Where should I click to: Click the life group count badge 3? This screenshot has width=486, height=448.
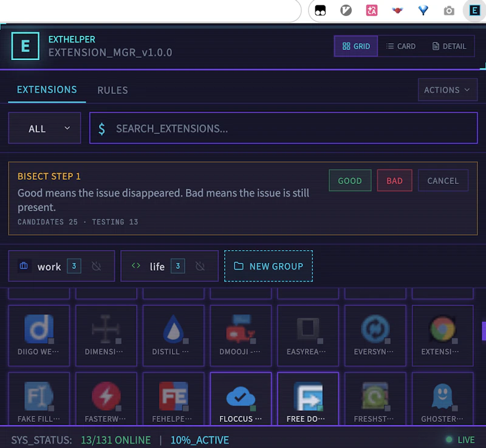[x=178, y=266]
